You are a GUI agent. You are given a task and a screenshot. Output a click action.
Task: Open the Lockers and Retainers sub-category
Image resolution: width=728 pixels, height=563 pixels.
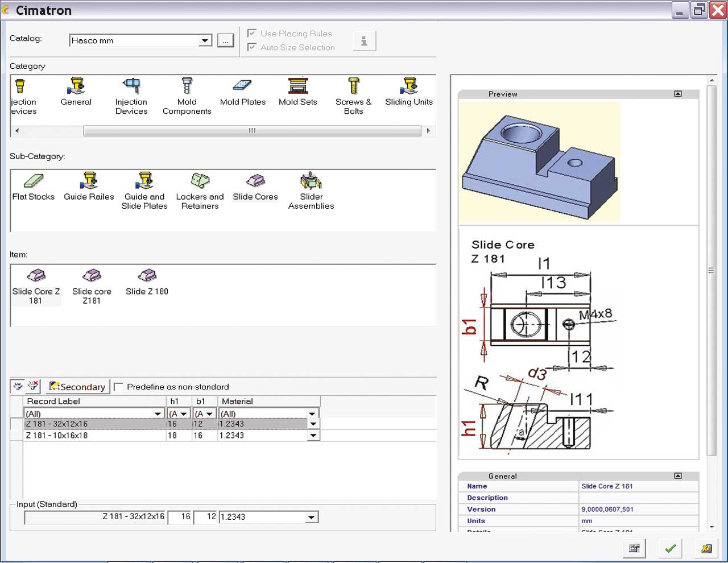(200, 182)
